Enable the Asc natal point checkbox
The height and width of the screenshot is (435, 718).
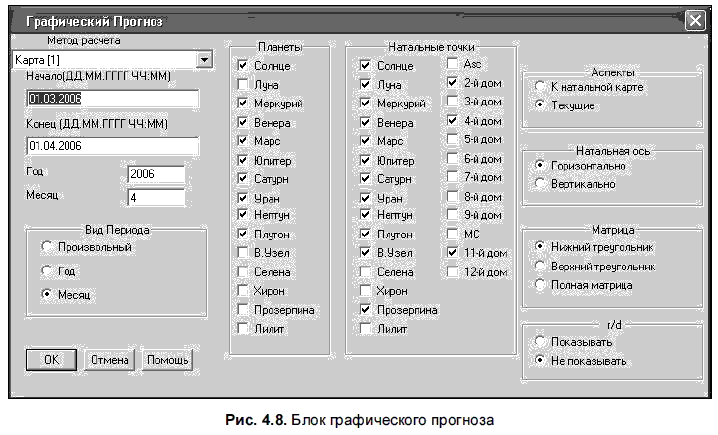coord(452,63)
